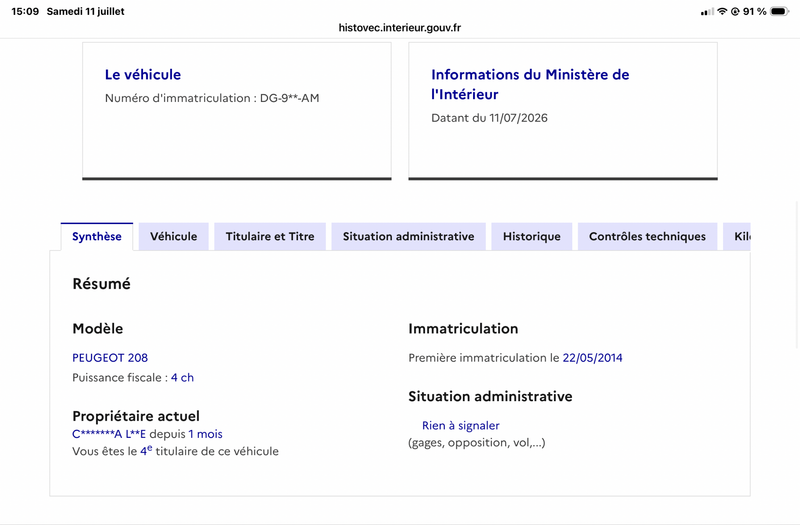Switch to the Véhicule tab

173,237
